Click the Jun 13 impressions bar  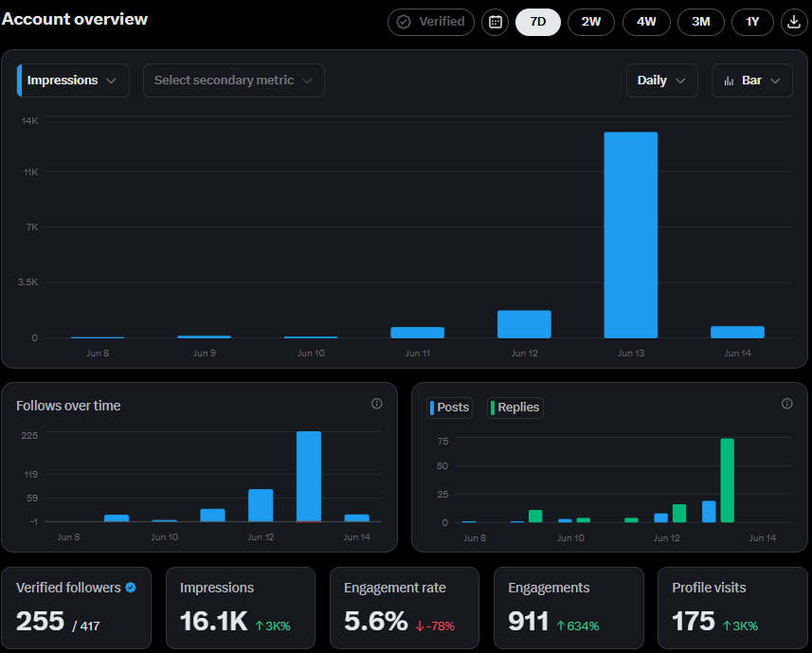(x=631, y=235)
